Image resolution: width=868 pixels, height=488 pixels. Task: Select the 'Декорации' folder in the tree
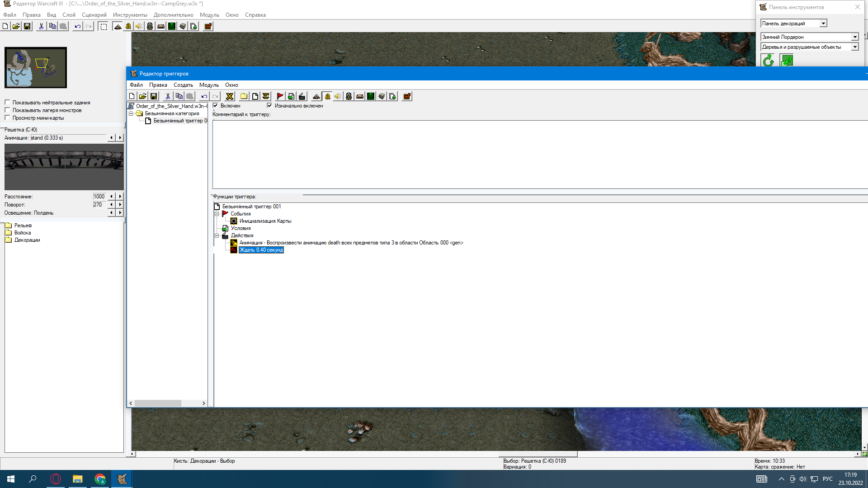27,240
